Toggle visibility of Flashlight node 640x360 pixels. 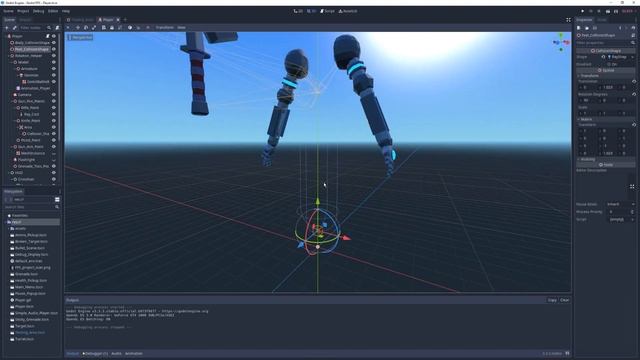click(53, 160)
